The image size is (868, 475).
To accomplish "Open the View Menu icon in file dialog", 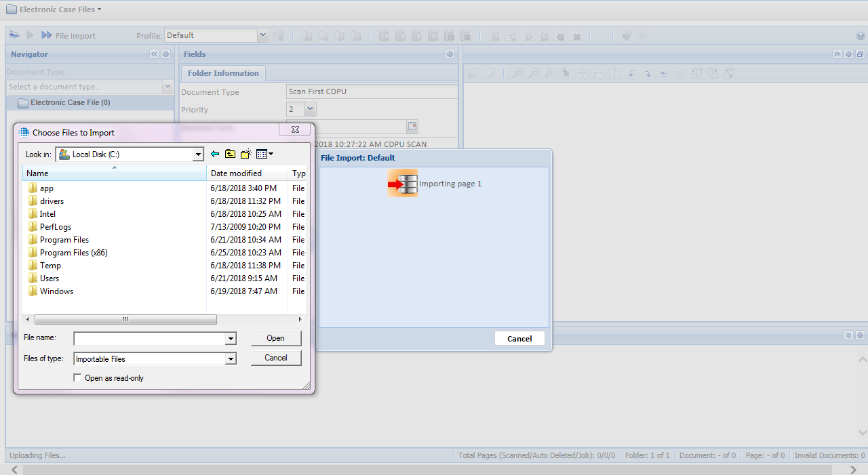I will click(x=264, y=154).
